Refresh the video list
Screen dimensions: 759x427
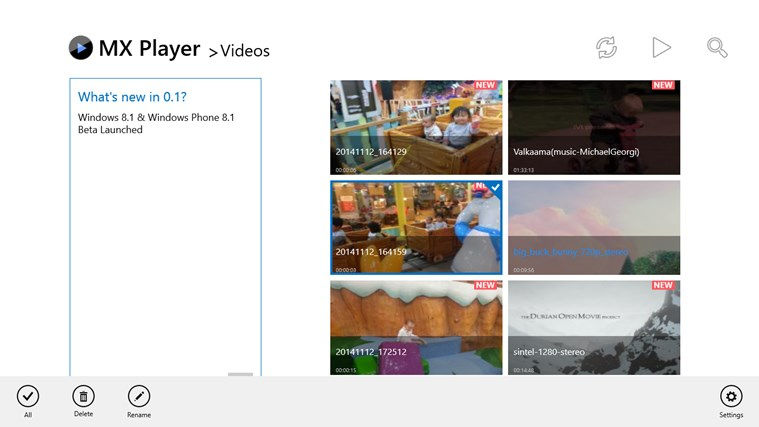[x=606, y=47]
